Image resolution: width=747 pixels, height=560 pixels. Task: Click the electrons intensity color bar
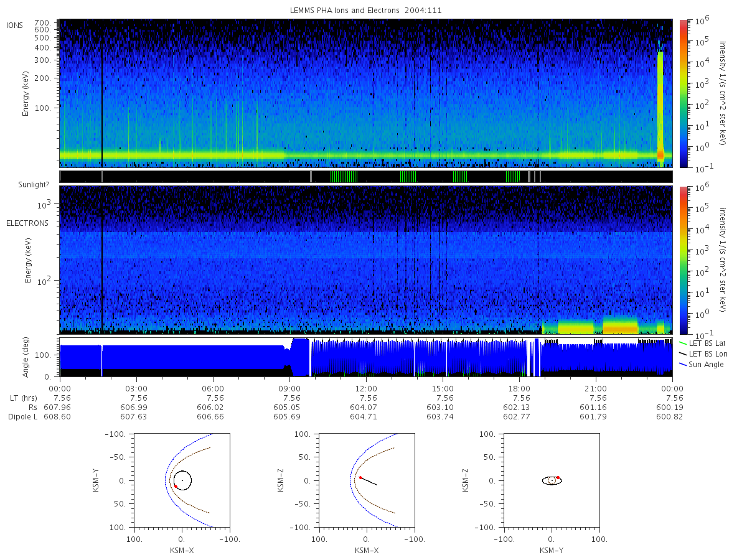684,259
